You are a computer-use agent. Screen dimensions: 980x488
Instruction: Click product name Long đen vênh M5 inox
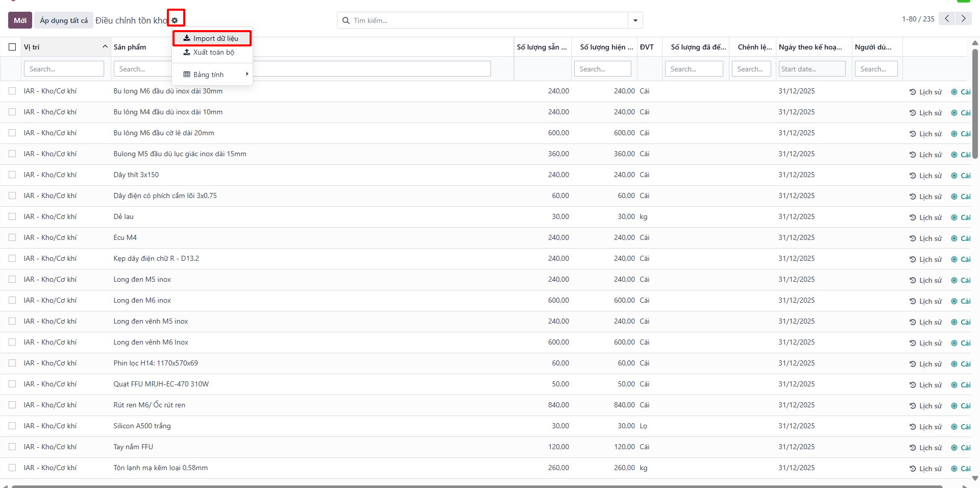[151, 321]
